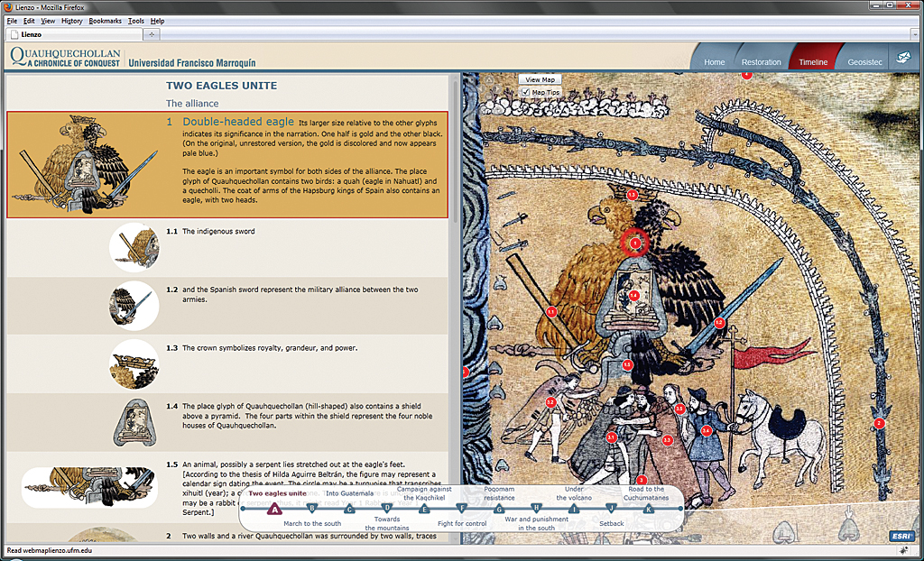Click map marker 1.5 below the glyph

coord(628,365)
